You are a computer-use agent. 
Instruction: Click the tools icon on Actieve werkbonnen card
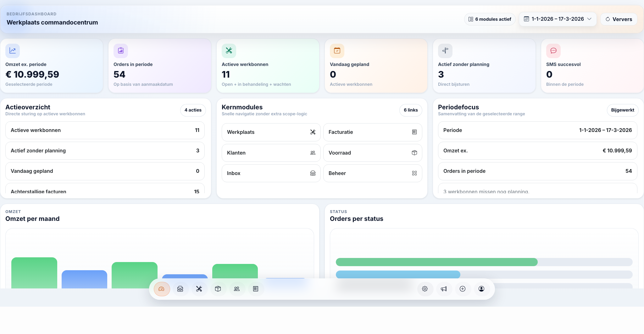(229, 51)
